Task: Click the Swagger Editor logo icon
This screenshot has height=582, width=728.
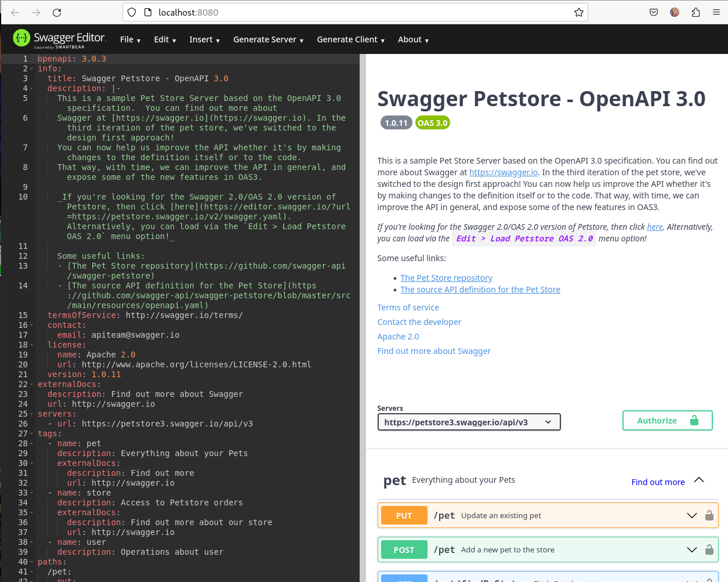Action: [21, 38]
